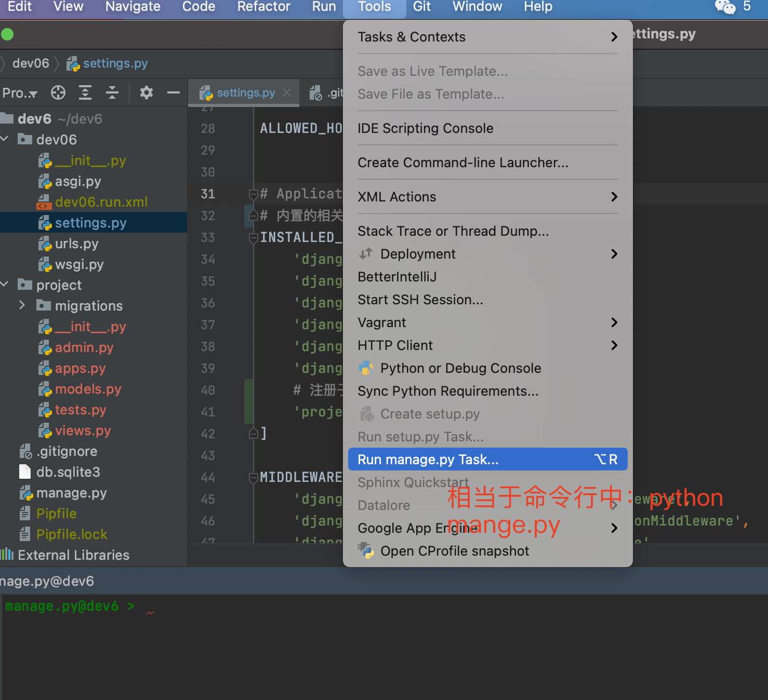Expand Deployment submenu
The width and height of the screenshot is (768, 700).
click(614, 254)
